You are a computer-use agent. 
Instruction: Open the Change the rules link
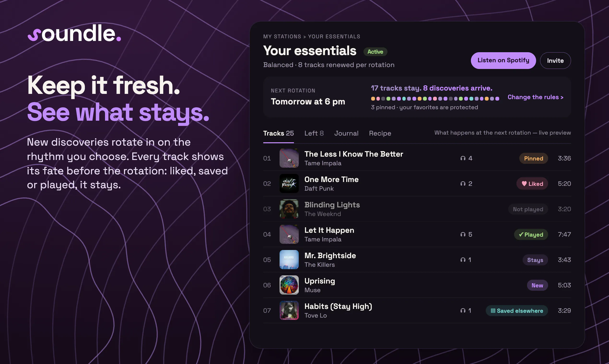tap(535, 97)
